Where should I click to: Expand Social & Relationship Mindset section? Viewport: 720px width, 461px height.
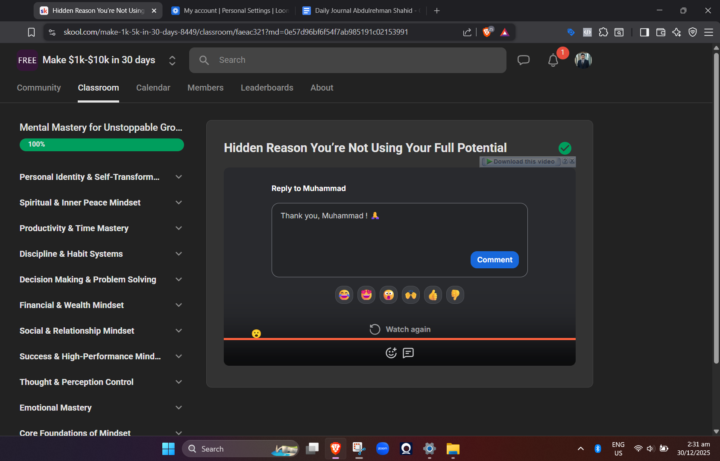[179, 331]
